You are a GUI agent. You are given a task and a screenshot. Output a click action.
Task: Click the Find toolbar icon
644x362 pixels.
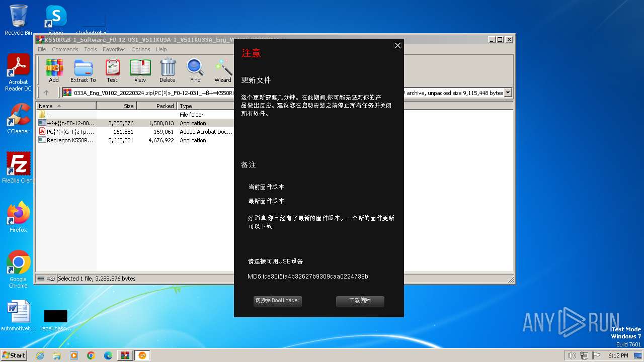pos(195,71)
